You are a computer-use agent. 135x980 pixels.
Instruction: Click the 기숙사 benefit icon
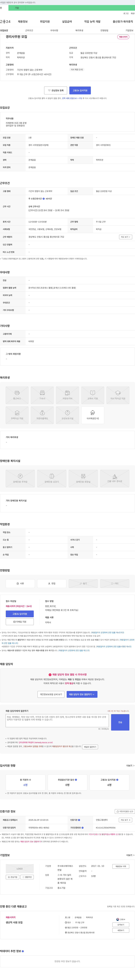tap(42, 395)
